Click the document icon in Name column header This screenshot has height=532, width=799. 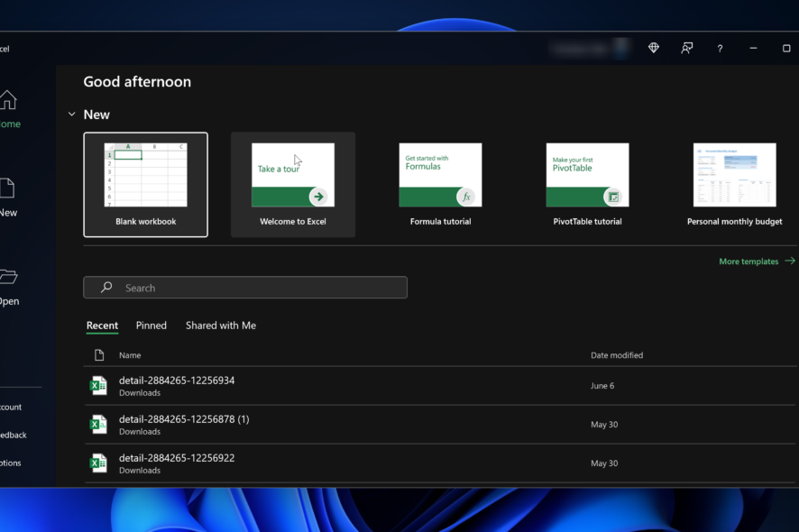coord(99,355)
